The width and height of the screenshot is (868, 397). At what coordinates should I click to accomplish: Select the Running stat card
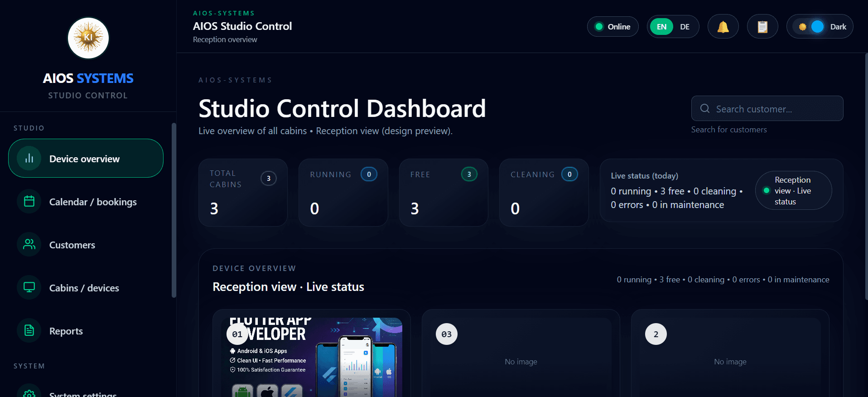tap(343, 192)
